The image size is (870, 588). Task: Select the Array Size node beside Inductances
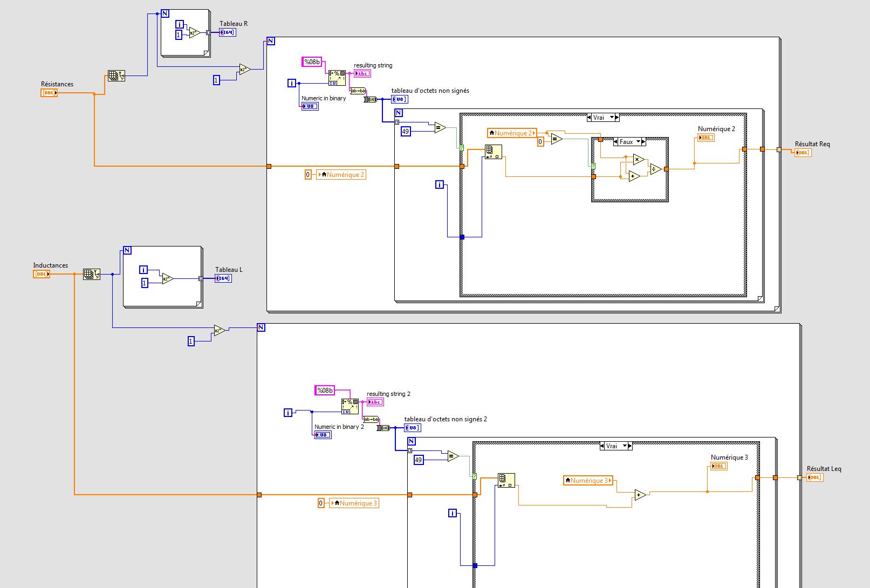(x=92, y=274)
